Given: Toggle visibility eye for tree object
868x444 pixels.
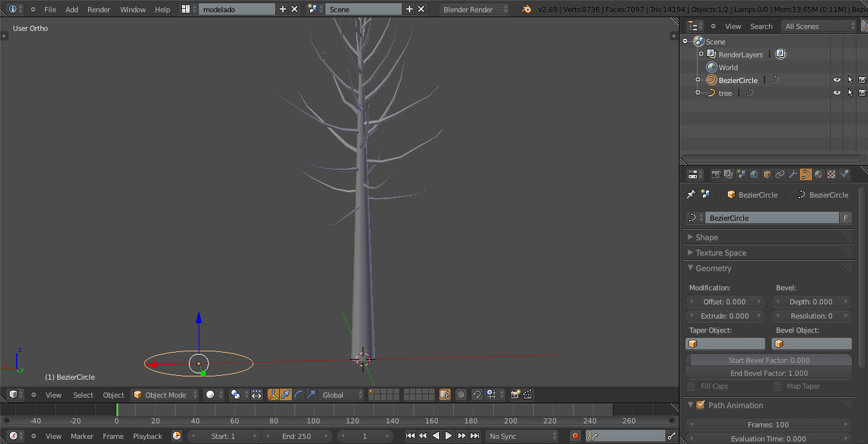Looking at the screenshot, I should coord(837,93).
